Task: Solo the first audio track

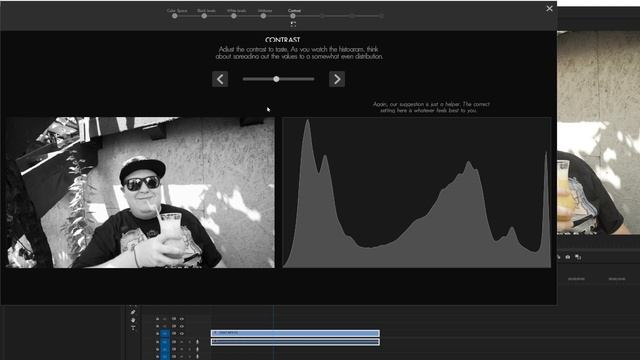Action: point(189,342)
